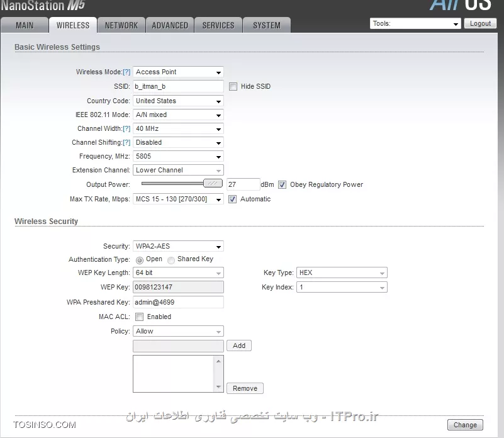Click the MAC address entry field

(178, 345)
